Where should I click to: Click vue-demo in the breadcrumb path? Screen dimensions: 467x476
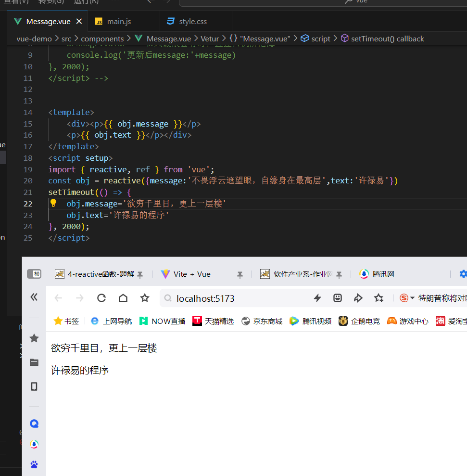pyautogui.click(x=34, y=39)
